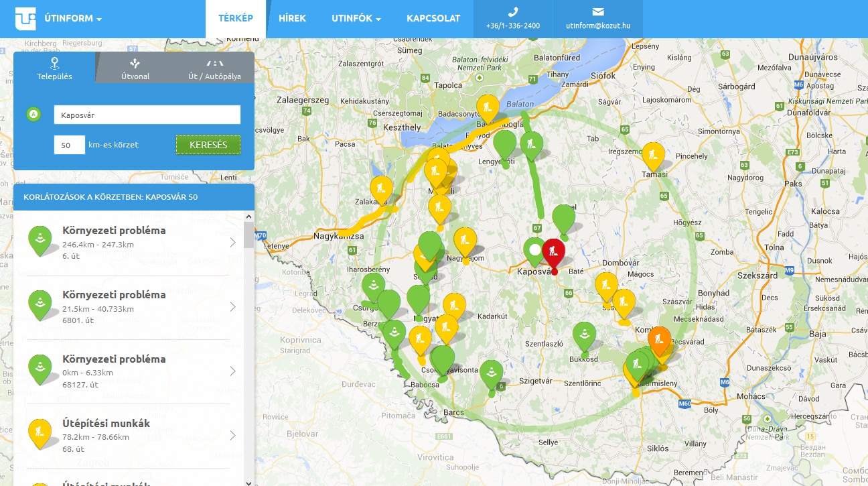Click green cone icon of the 6. út entry
This screenshot has width=868, height=486.
coord(40,240)
